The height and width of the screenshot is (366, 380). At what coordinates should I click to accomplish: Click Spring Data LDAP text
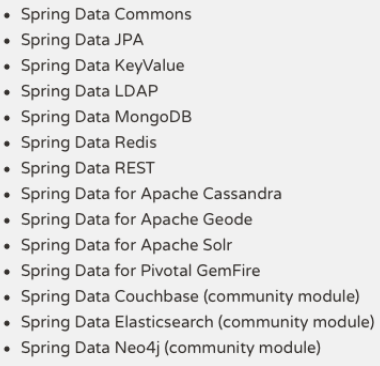coord(89,92)
